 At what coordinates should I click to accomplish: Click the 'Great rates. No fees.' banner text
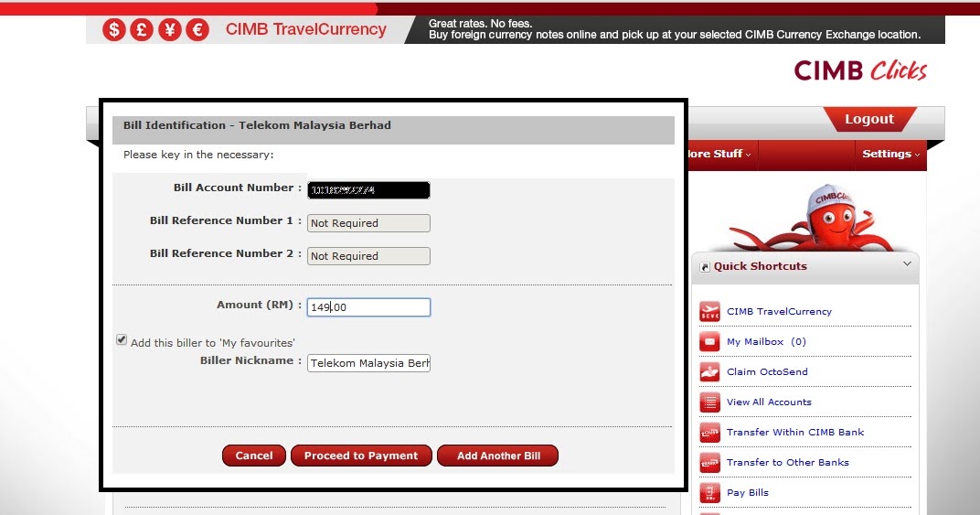pos(480,24)
